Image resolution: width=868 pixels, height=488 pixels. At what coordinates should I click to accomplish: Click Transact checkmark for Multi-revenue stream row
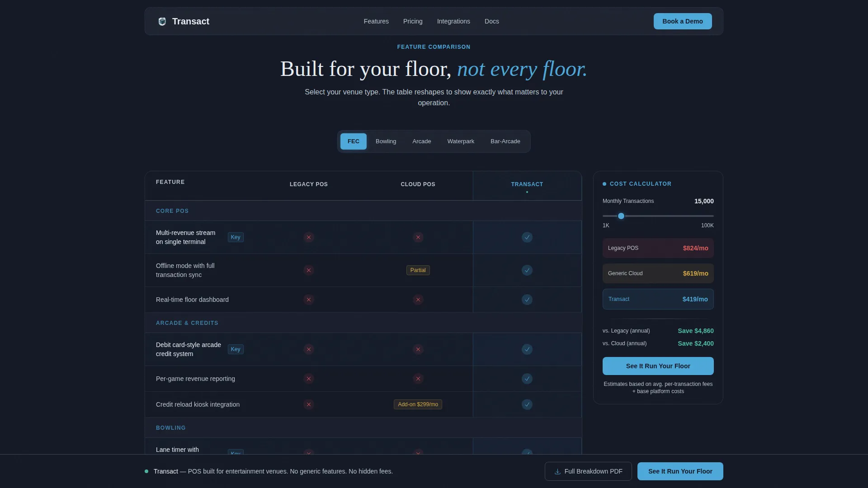527,237
